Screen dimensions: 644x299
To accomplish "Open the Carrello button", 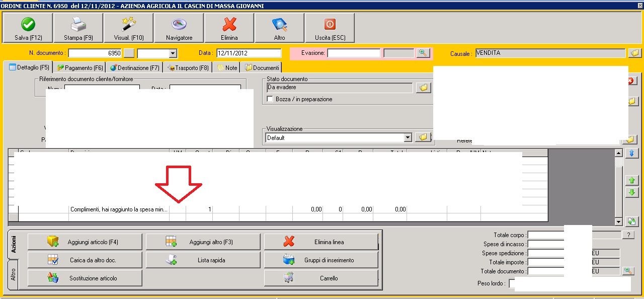I will [321, 278].
